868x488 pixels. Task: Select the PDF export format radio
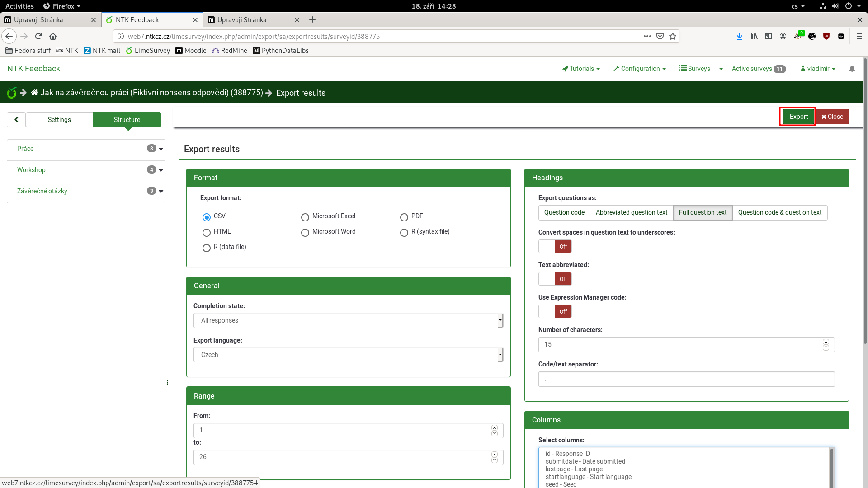404,217
